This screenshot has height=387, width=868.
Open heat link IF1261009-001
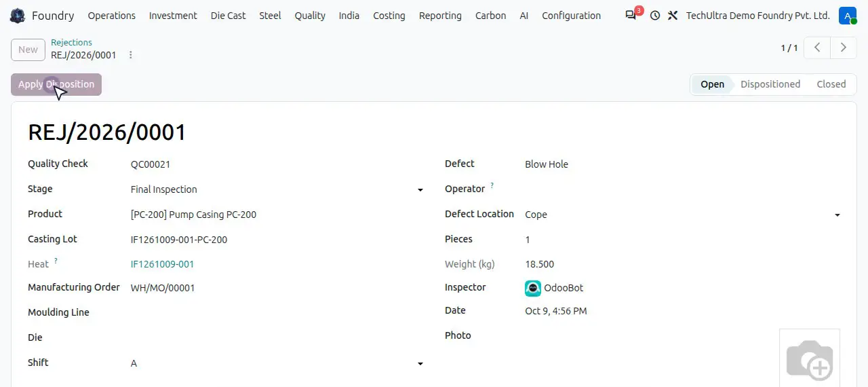(x=162, y=264)
